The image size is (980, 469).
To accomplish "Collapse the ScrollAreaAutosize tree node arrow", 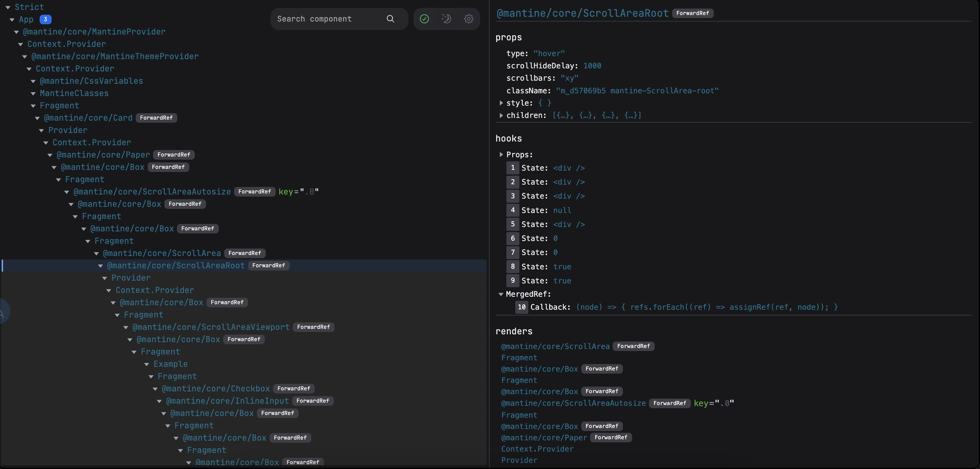I will [x=67, y=192].
